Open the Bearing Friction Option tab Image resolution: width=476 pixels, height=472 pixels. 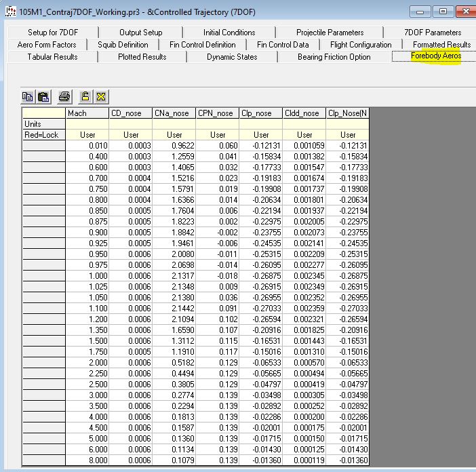[334, 57]
